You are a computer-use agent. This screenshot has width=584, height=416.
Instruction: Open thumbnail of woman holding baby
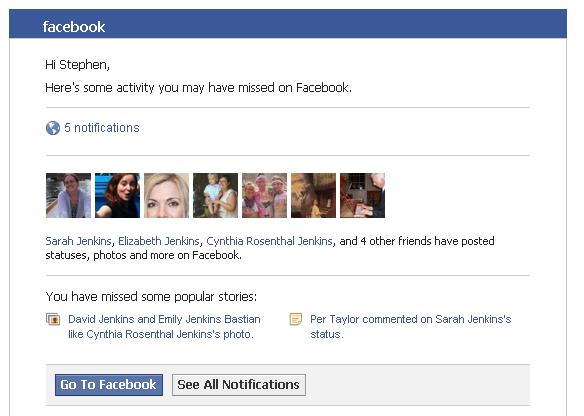(x=215, y=196)
